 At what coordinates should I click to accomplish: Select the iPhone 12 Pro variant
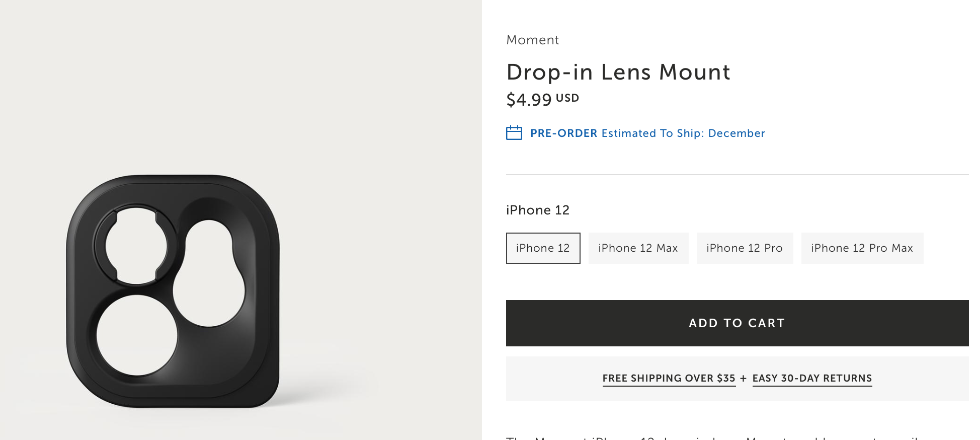tap(745, 248)
